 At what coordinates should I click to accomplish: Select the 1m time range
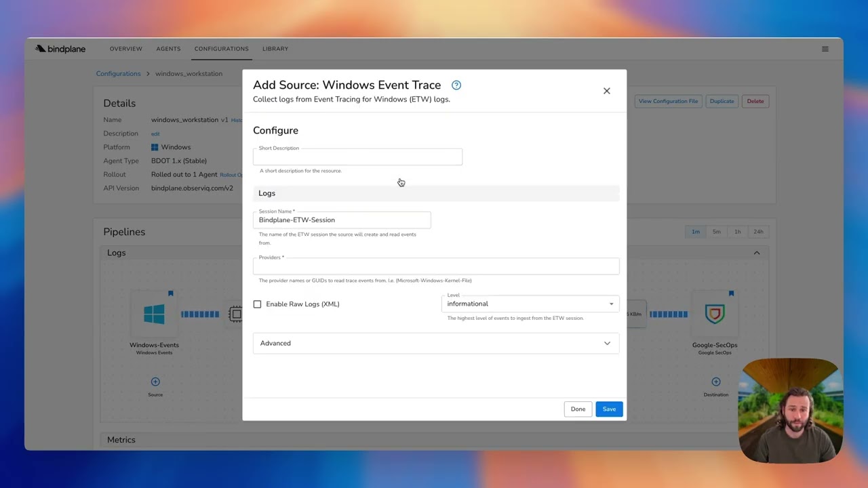(x=695, y=232)
